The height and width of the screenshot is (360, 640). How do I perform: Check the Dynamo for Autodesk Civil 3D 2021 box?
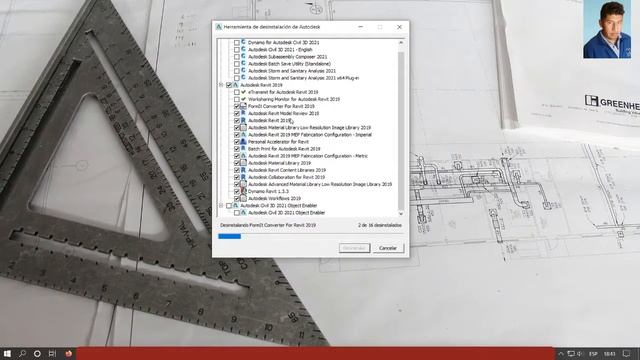coord(237,42)
